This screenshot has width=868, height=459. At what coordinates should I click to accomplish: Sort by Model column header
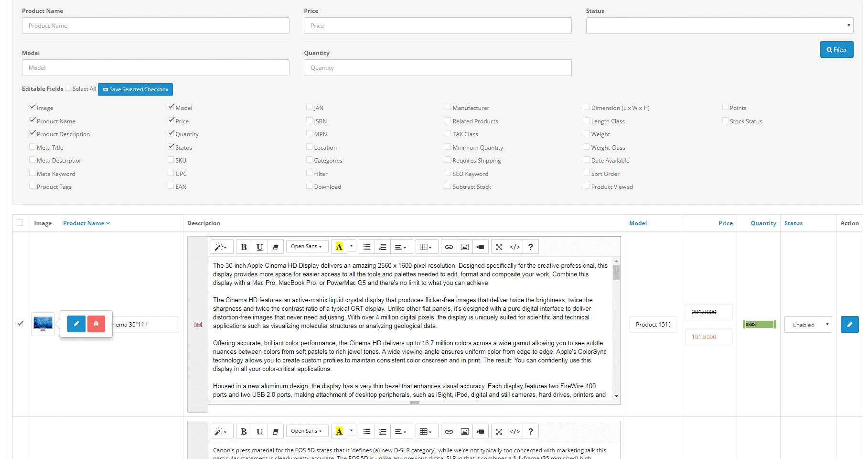point(638,223)
